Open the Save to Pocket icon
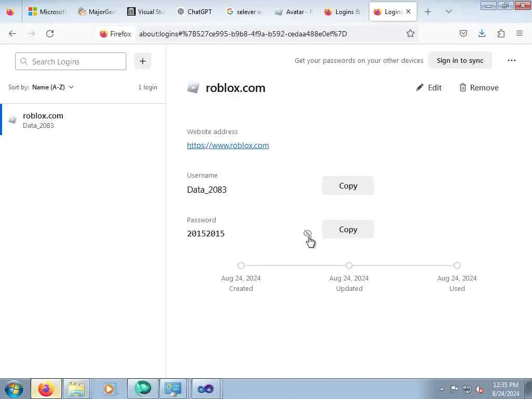The width and height of the screenshot is (532, 399). point(463,33)
